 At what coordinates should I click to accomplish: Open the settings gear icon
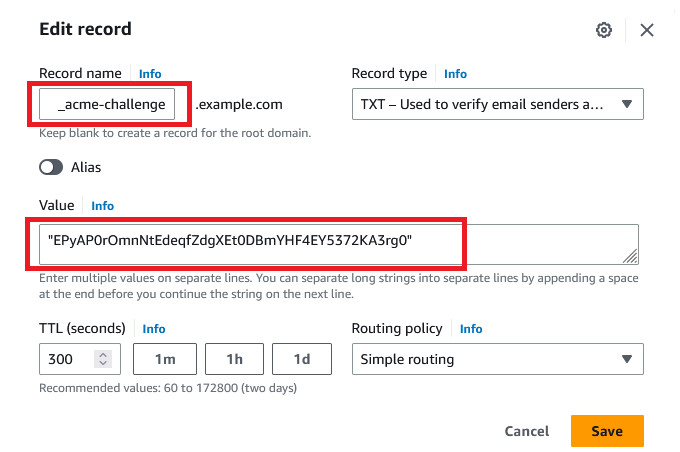[x=604, y=30]
